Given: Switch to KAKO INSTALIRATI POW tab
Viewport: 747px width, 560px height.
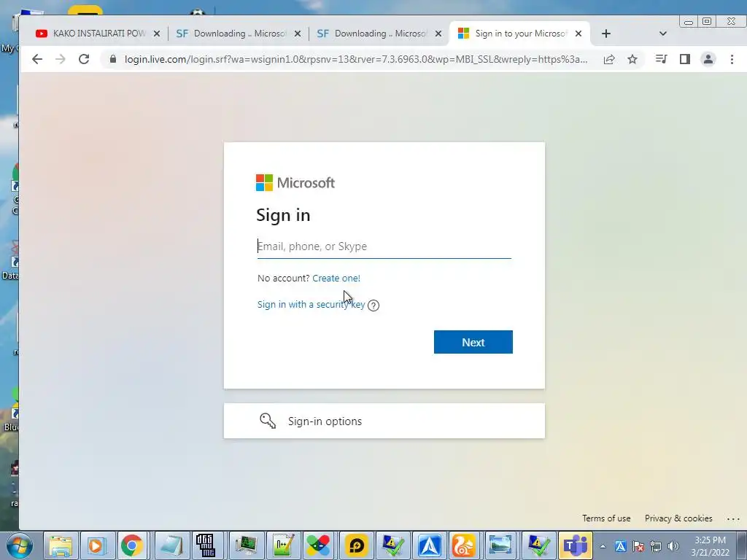Looking at the screenshot, I should (99, 34).
